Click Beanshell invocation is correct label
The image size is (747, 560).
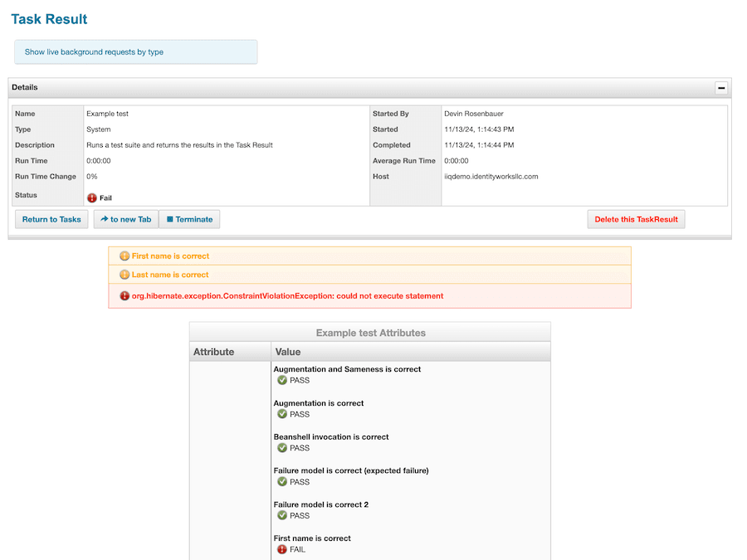tap(331, 436)
